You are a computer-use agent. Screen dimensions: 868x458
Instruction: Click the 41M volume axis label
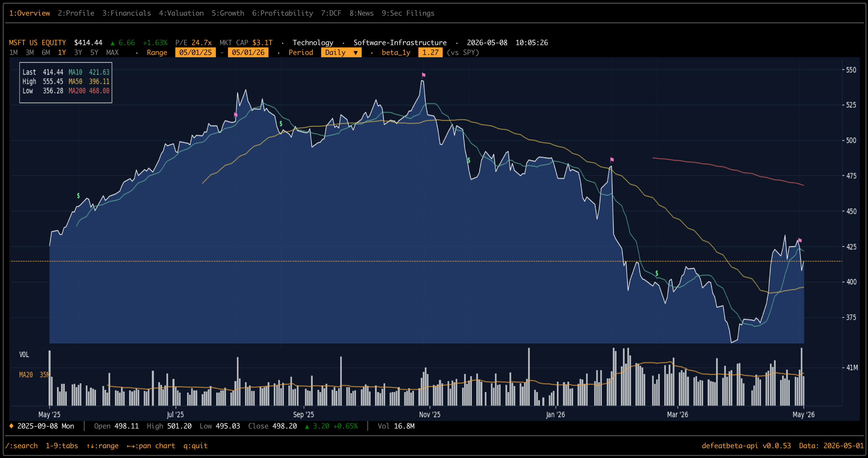tap(852, 367)
